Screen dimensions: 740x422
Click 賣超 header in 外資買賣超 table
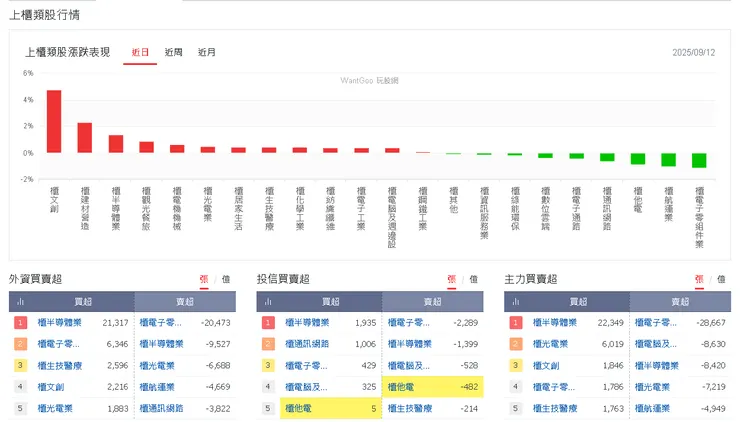coord(185,302)
